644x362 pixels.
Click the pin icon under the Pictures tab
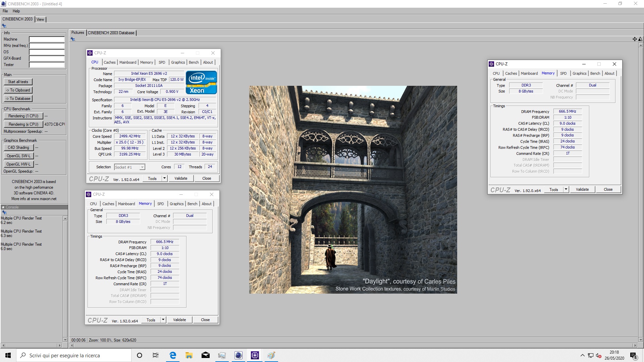[x=73, y=39]
